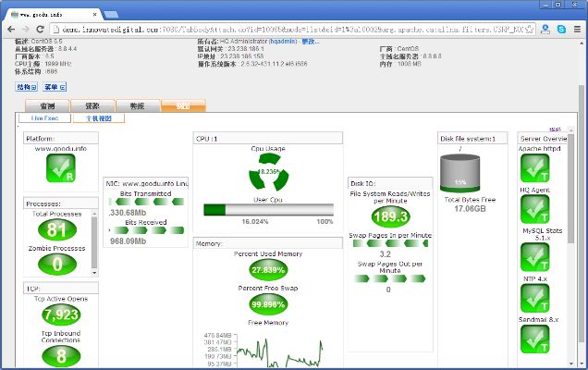Click the 更改 link beside hqadmin

[310, 42]
